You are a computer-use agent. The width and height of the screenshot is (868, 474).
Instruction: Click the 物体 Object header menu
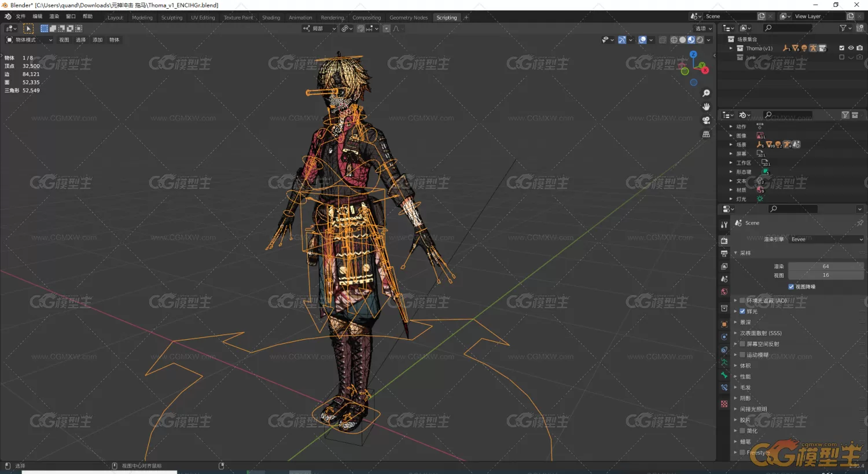click(x=115, y=40)
